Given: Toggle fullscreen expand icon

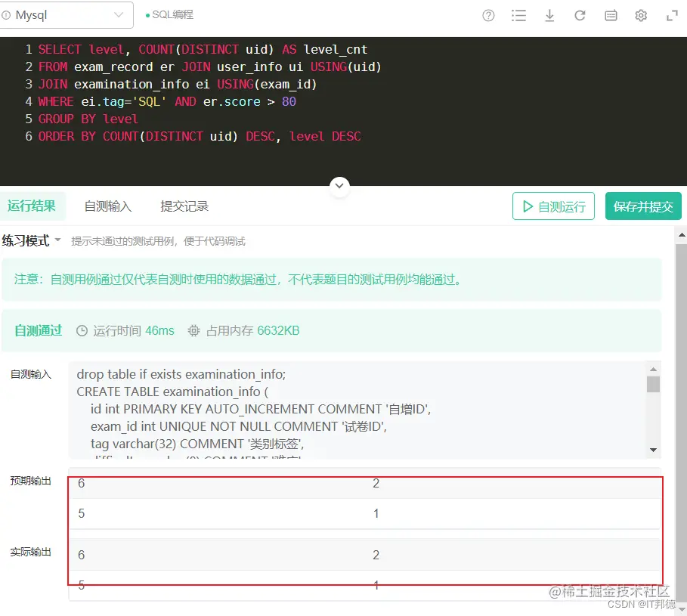Looking at the screenshot, I should (x=672, y=16).
